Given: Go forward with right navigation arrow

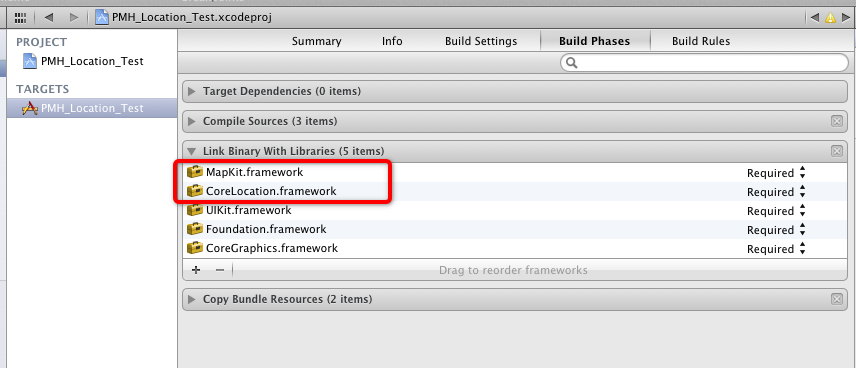Looking at the screenshot, I should [x=74, y=17].
